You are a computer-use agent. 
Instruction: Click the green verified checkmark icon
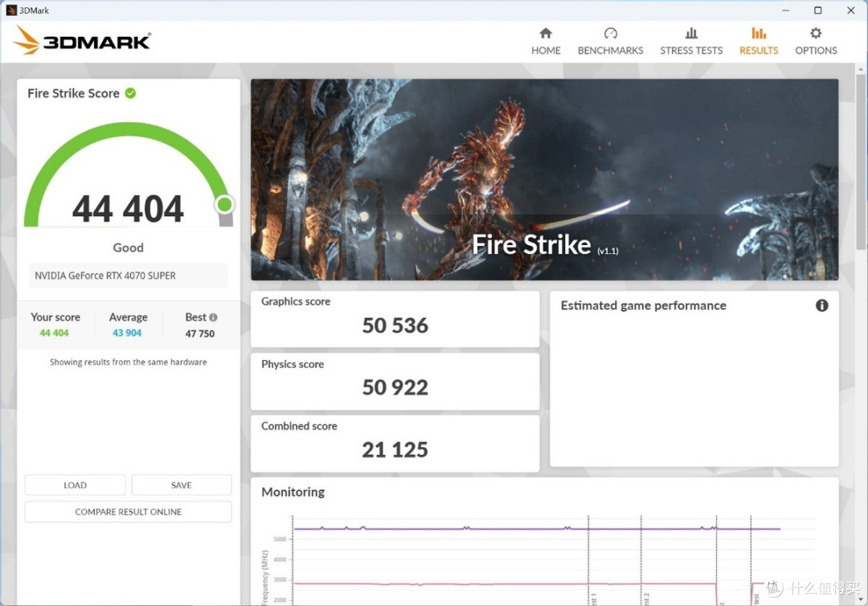[x=130, y=93]
